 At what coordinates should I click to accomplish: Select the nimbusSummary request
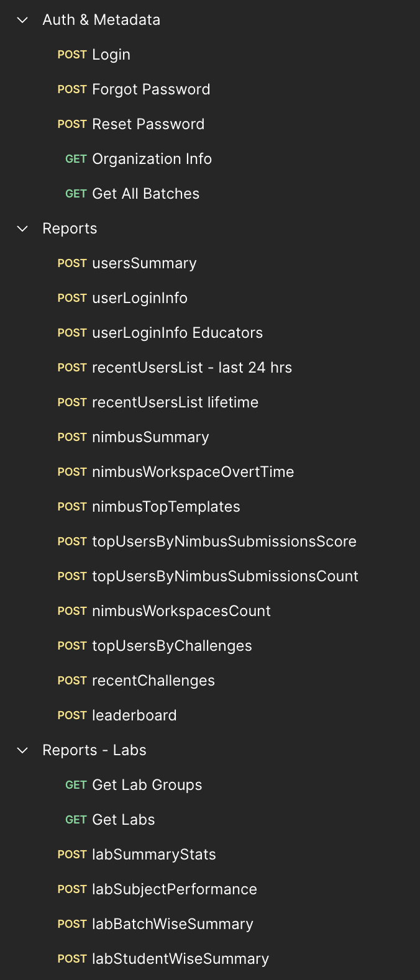pos(150,437)
